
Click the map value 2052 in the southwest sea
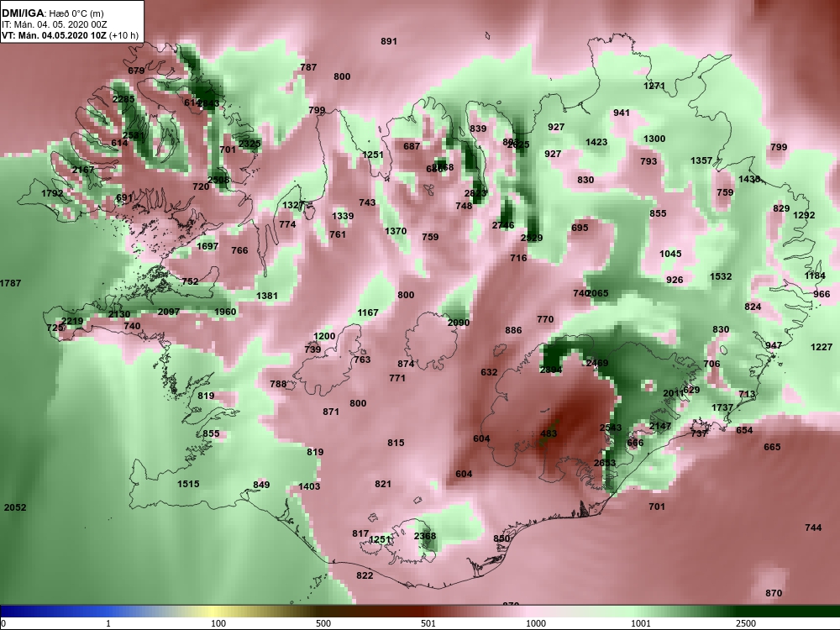coord(15,507)
